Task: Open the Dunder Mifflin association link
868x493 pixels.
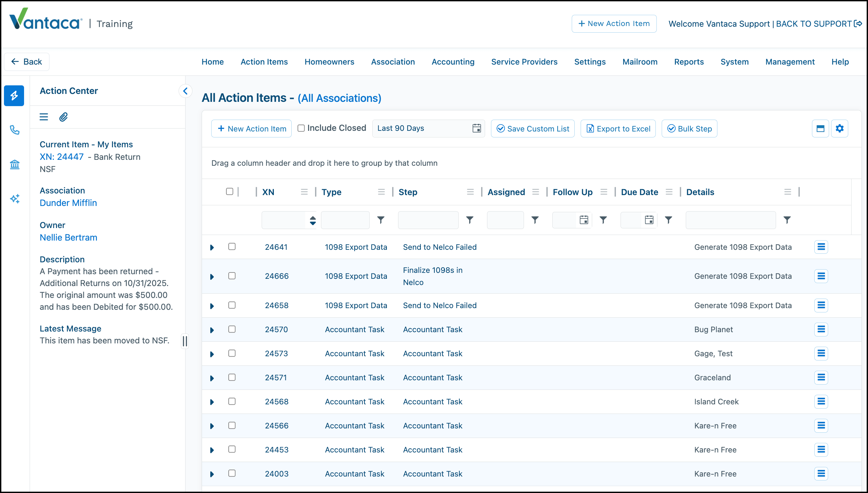Action: 69,203
